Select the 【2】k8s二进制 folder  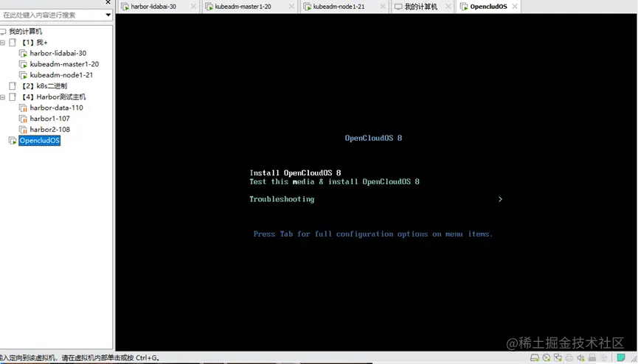tap(44, 85)
